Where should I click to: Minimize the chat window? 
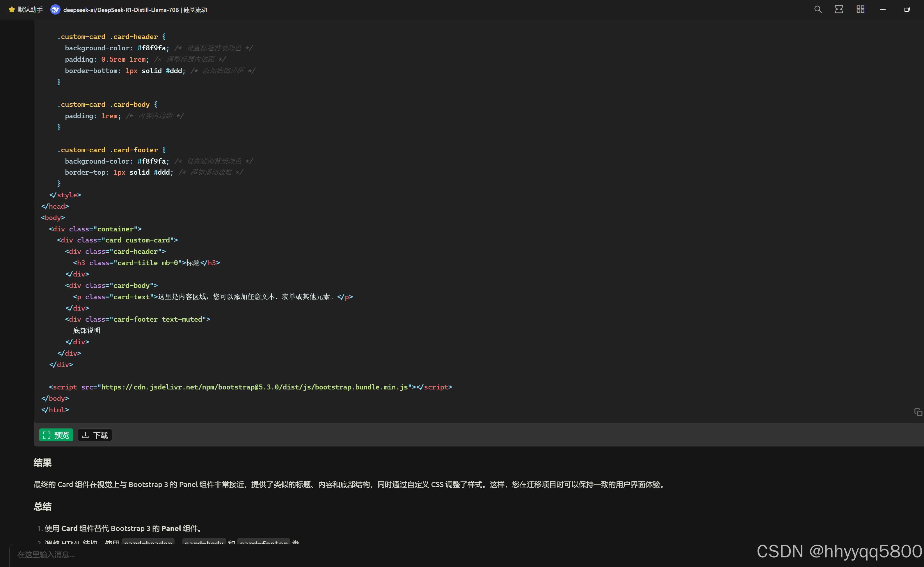click(883, 10)
